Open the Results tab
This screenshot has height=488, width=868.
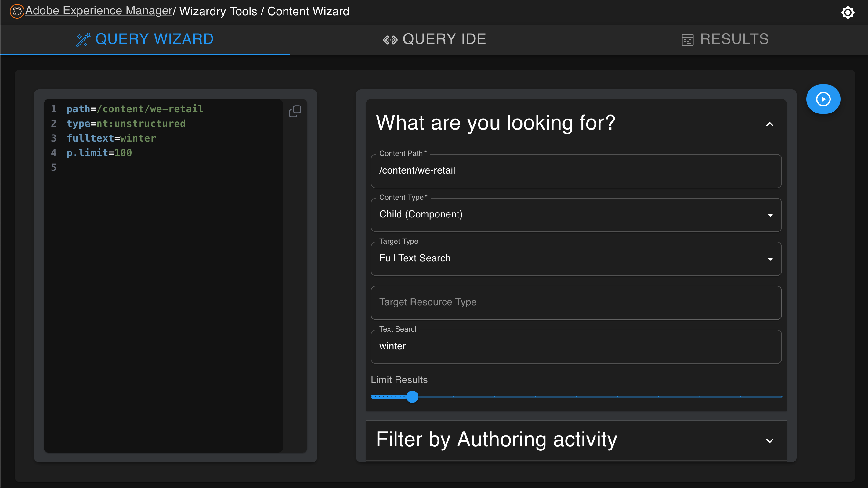click(725, 39)
